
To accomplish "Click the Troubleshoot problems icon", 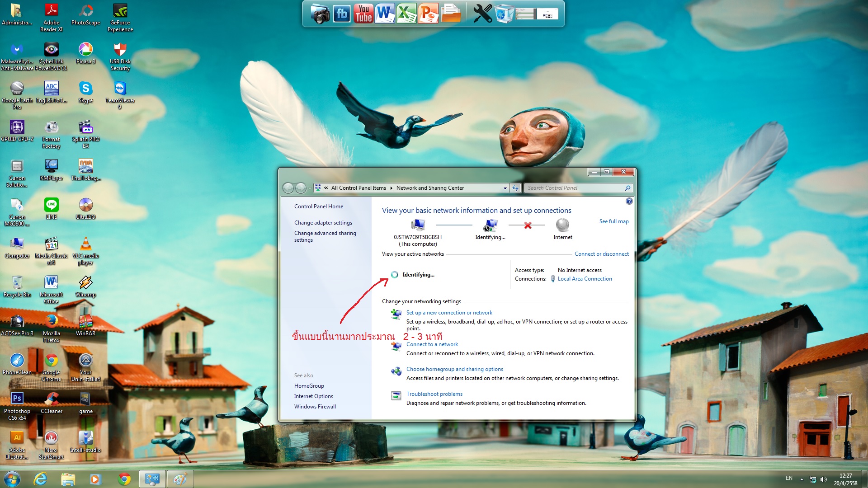I will [x=396, y=396].
